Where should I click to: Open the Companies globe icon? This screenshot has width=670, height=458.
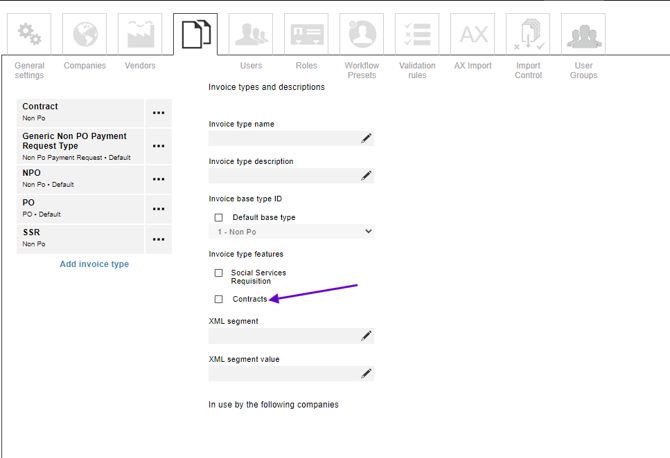(x=85, y=34)
